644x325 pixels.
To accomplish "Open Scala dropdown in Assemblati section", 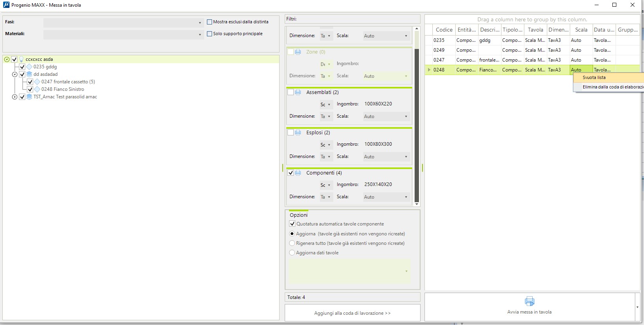I will click(386, 116).
